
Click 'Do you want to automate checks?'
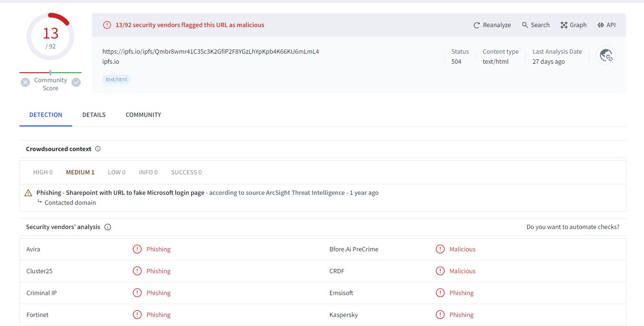coord(573,227)
